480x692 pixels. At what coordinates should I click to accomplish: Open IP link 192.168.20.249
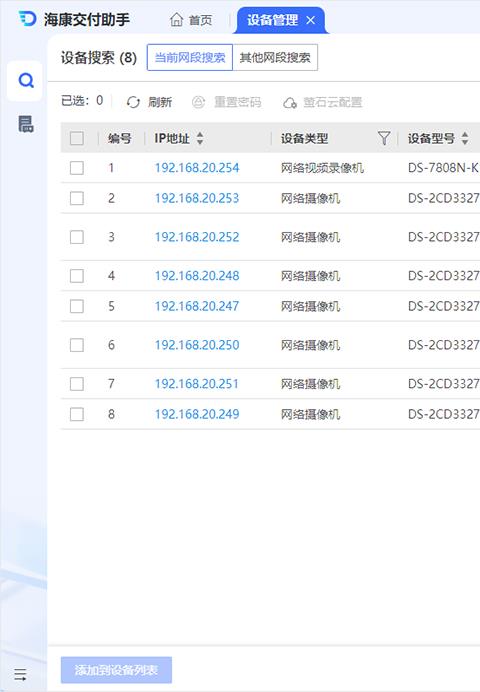[197, 414]
